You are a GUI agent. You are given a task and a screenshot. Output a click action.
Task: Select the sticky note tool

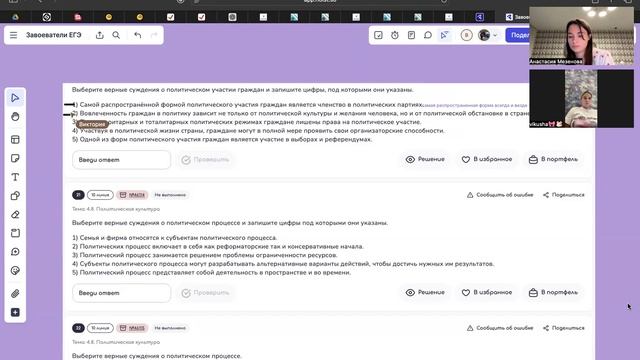click(15, 158)
